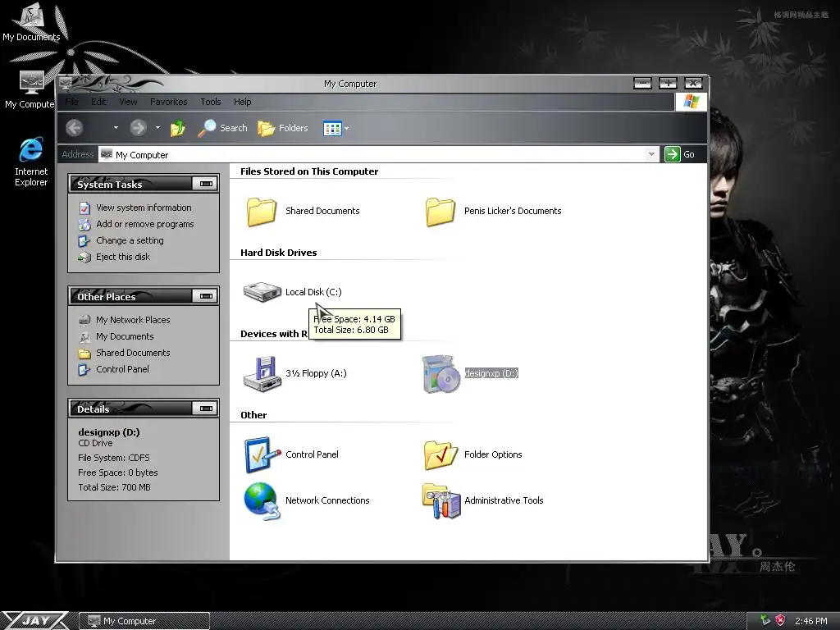Open the File menu

coord(72,102)
